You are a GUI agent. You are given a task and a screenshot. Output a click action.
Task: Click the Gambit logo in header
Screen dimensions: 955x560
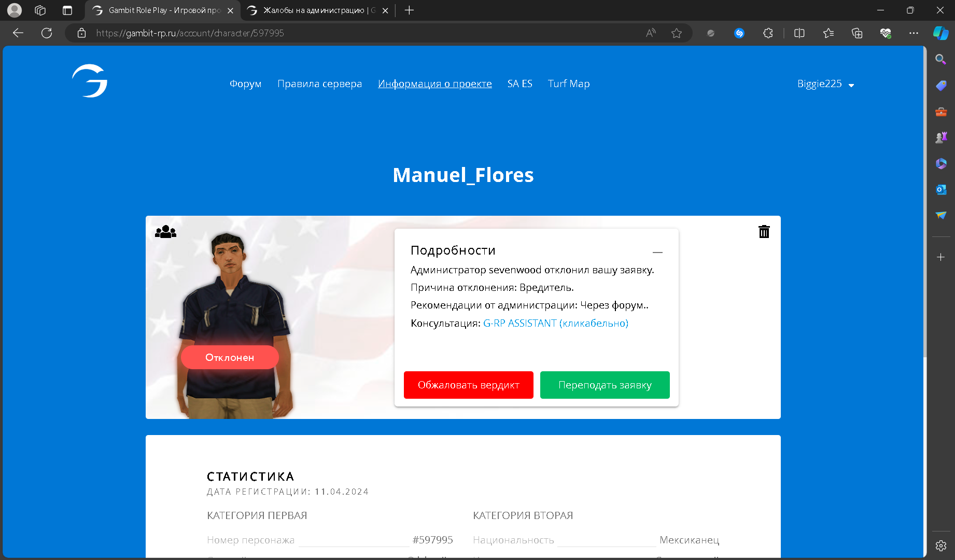click(x=90, y=81)
